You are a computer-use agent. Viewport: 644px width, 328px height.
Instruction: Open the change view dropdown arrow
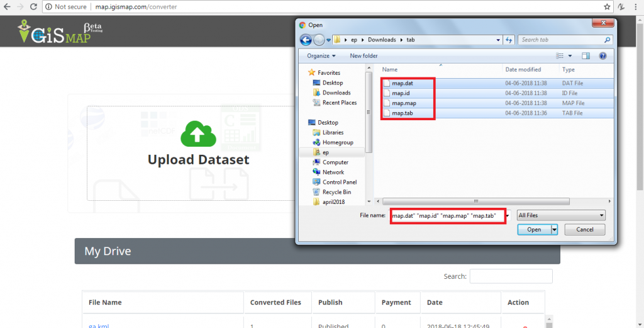(569, 56)
